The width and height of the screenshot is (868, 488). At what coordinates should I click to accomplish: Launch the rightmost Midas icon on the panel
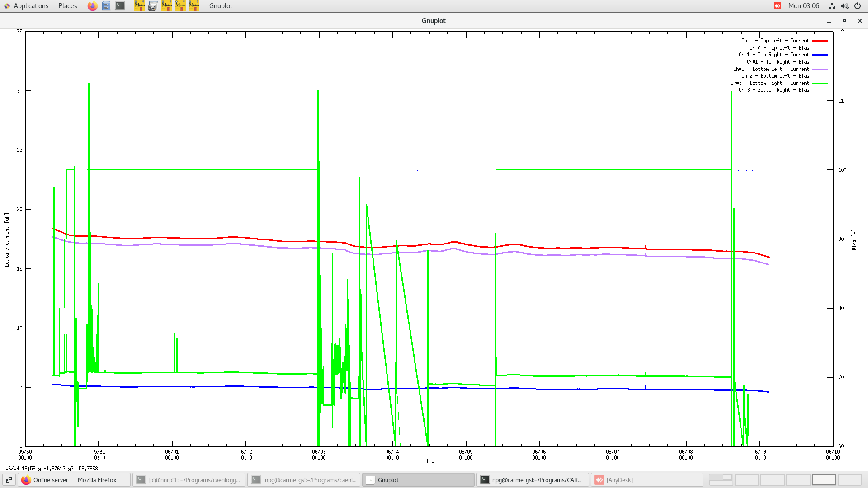[193, 6]
